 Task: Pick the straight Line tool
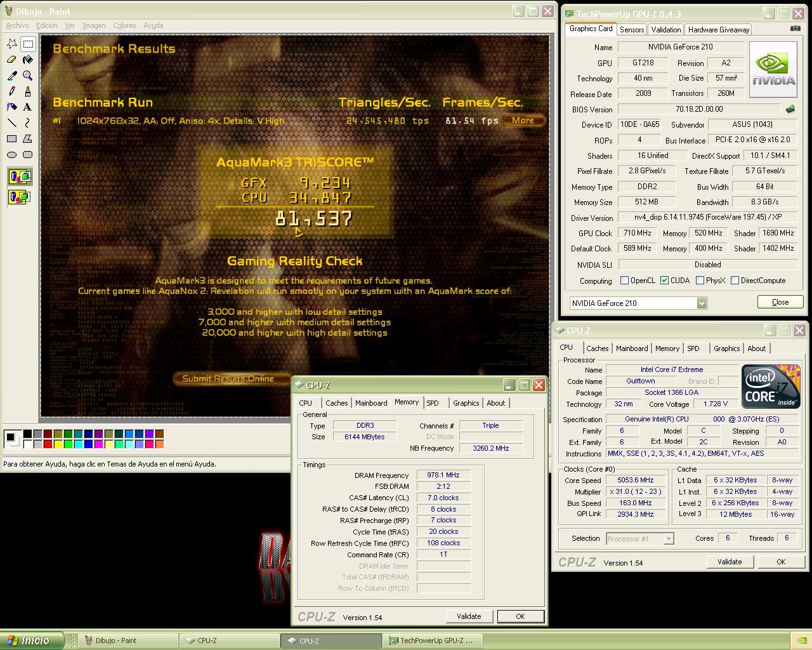pyautogui.click(x=12, y=123)
